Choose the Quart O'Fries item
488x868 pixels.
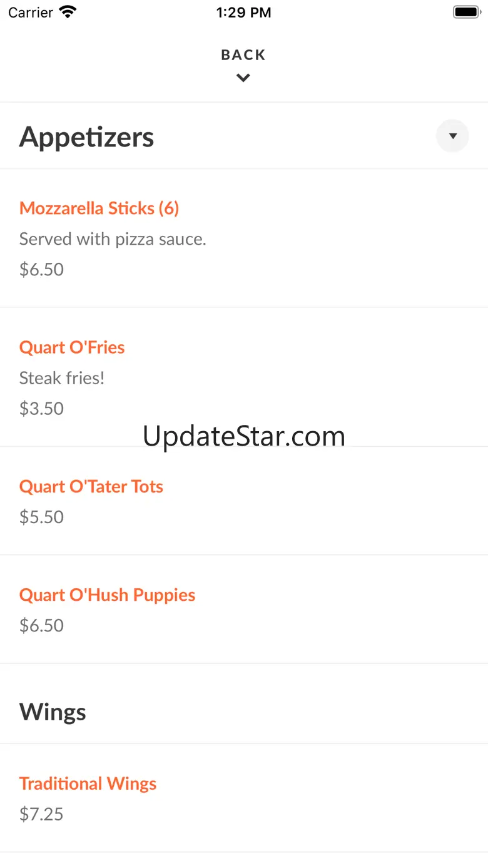tap(72, 347)
